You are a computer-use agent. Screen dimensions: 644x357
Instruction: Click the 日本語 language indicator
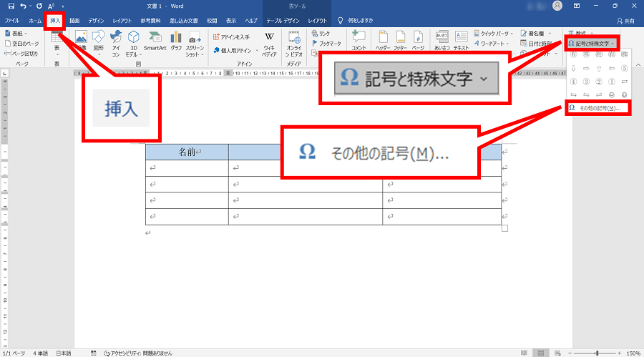(63, 353)
